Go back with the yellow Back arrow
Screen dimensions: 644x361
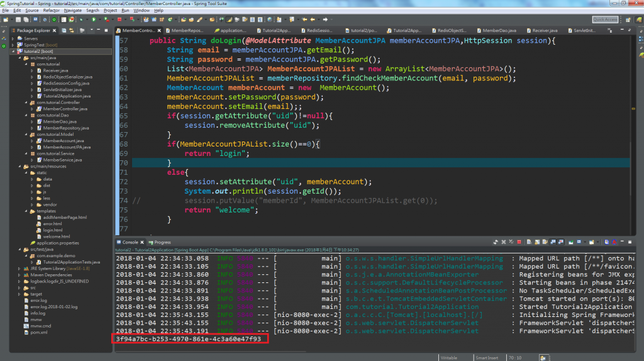click(x=313, y=19)
